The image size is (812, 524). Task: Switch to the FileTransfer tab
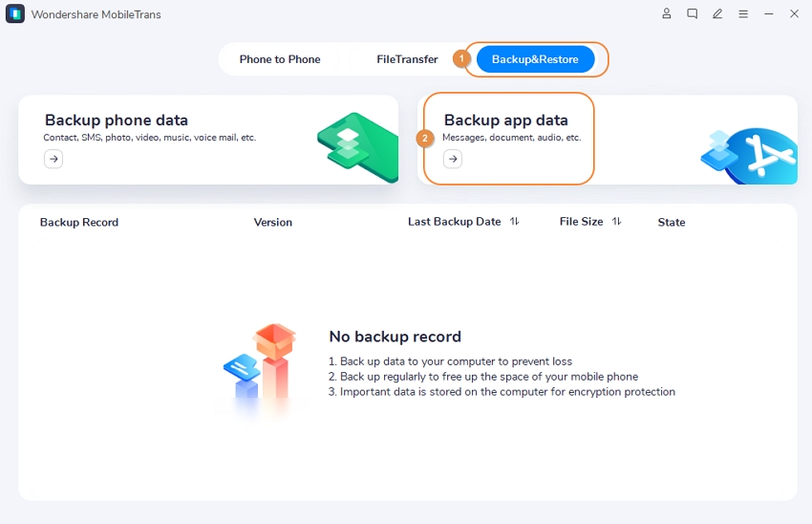click(x=407, y=59)
